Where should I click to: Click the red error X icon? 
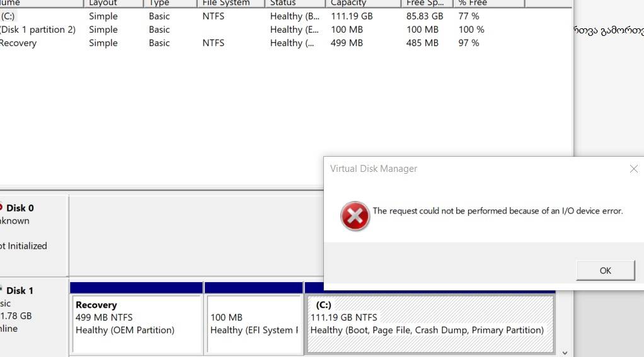pos(355,216)
